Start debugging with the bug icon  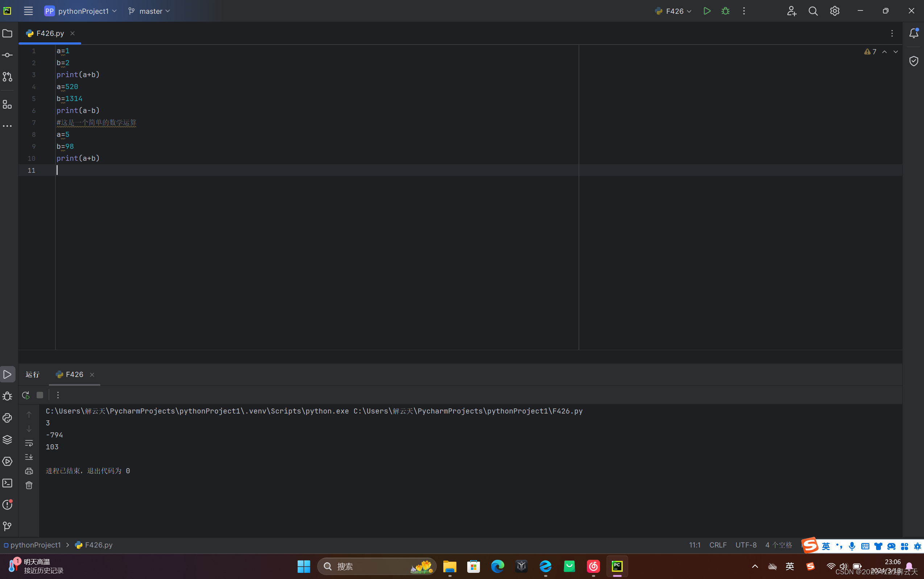[x=725, y=11]
